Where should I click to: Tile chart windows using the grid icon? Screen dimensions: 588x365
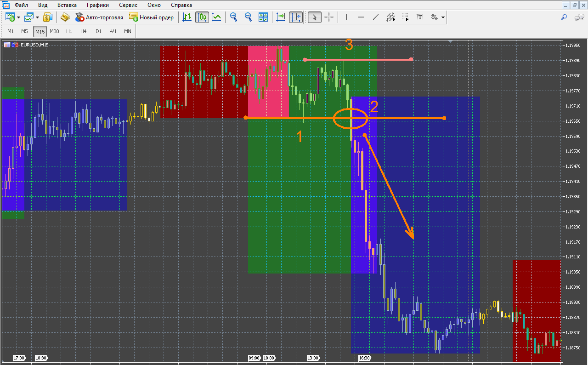[263, 17]
